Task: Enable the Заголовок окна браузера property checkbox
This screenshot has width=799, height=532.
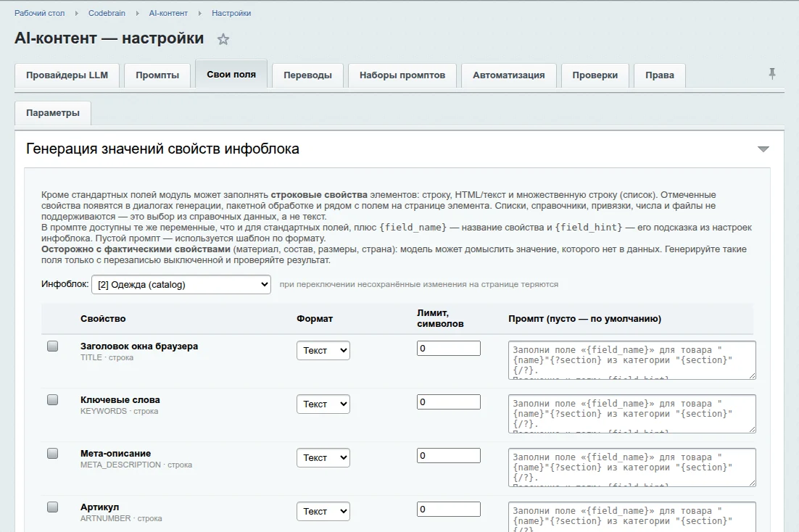Action: [52, 346]
